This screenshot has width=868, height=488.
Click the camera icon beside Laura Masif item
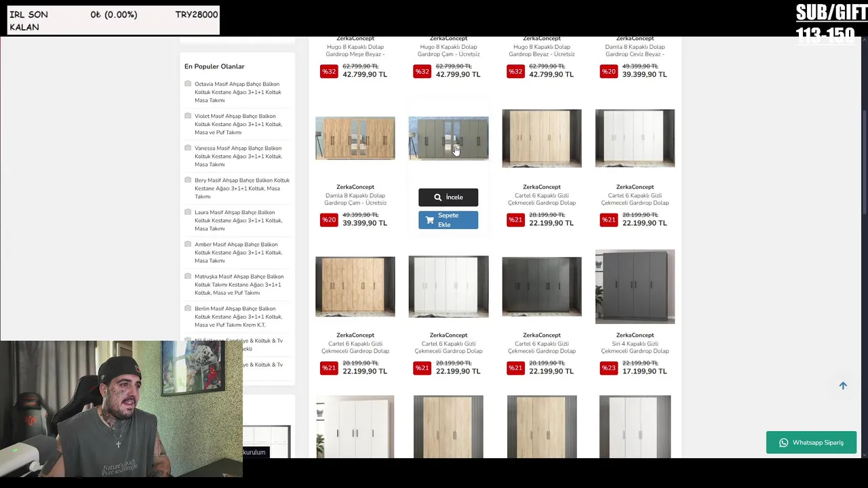pyautogui.click(x=188, y=212)
